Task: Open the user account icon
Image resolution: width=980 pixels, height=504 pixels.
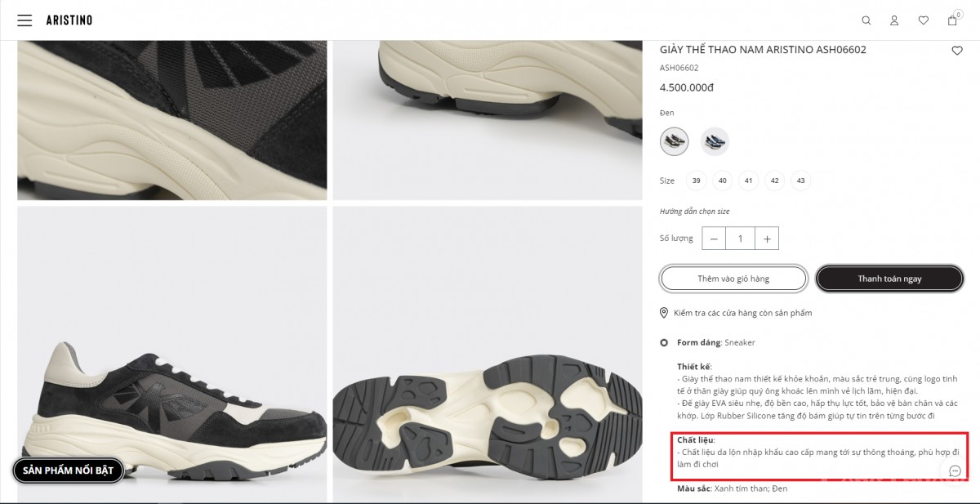Action: point(894,20)
